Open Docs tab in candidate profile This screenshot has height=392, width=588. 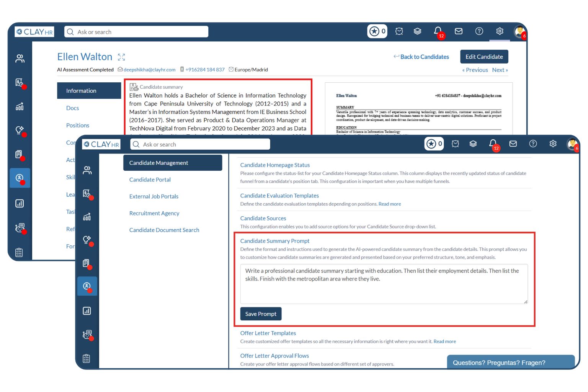pyautogui.click(x=72, y=108)
